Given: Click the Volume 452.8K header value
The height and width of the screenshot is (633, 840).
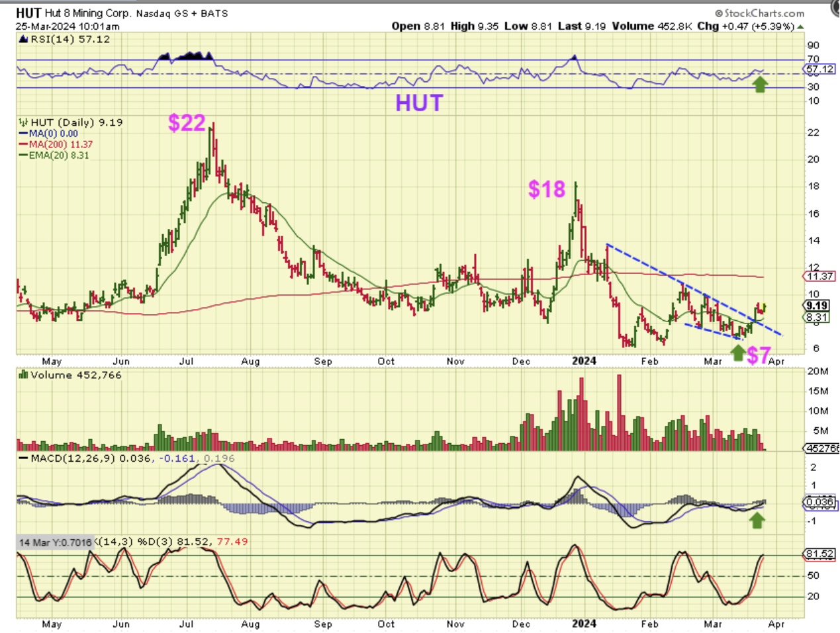Looking at the screenshot, I should pos(652,26).
